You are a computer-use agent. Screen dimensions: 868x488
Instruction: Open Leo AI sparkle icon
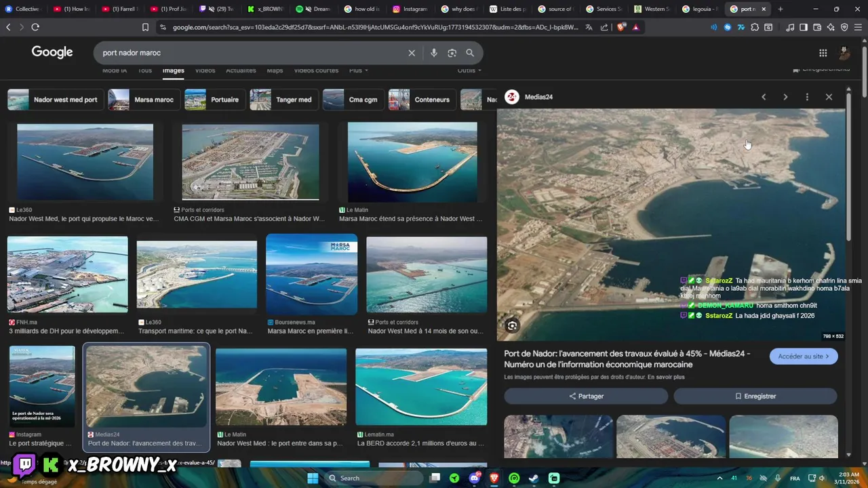831,27
